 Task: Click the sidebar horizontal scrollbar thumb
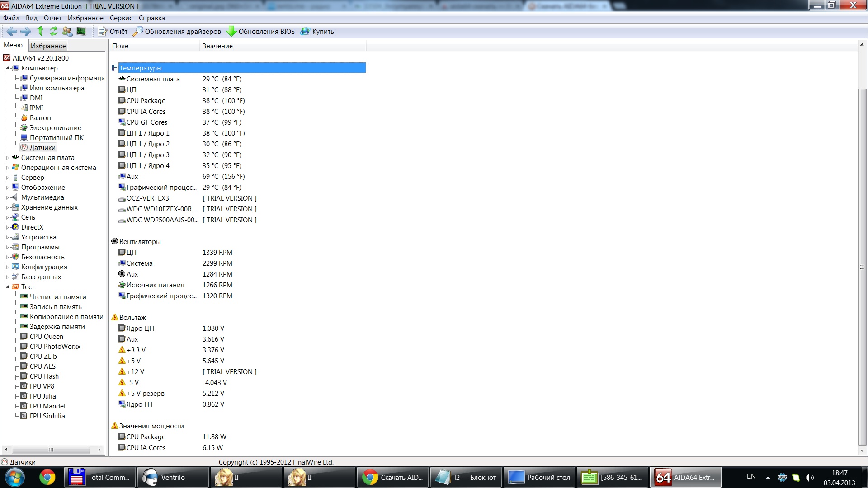click(x=51, y=450)
